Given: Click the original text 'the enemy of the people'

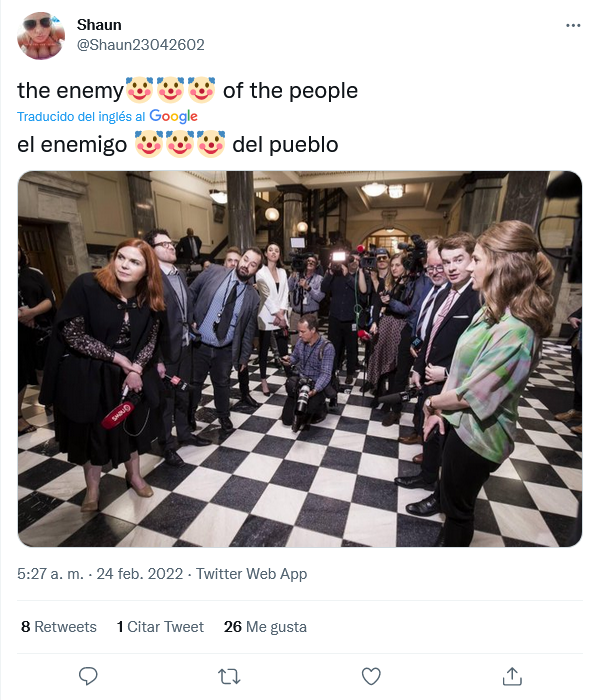Looking at the screenshot, I should 187,91.
